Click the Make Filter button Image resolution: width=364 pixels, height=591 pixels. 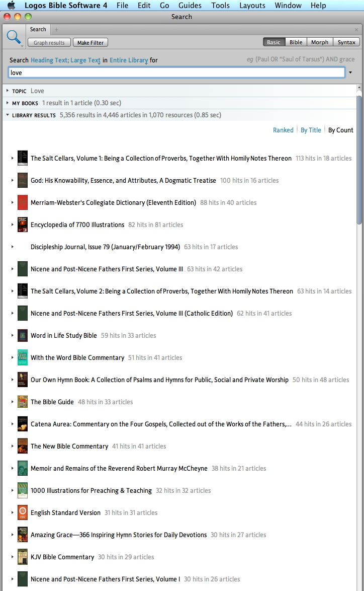pos(90,43)
